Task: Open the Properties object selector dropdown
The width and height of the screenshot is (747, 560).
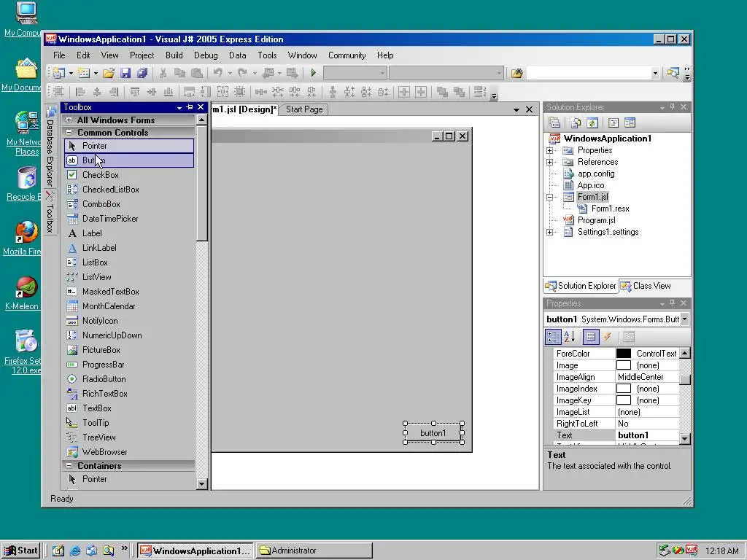Action: (684, 319)
